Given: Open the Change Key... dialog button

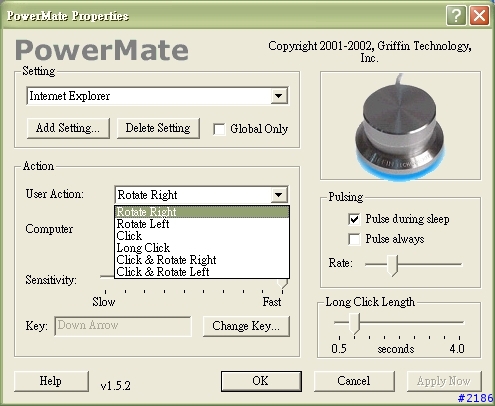Looking at the screenshot, I should 246,326.
